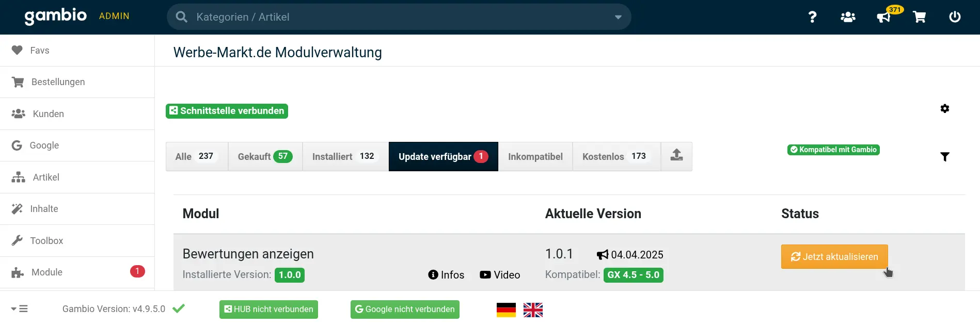Click the funnel filter icon
The image size is (980, 326).
[945, 157]
